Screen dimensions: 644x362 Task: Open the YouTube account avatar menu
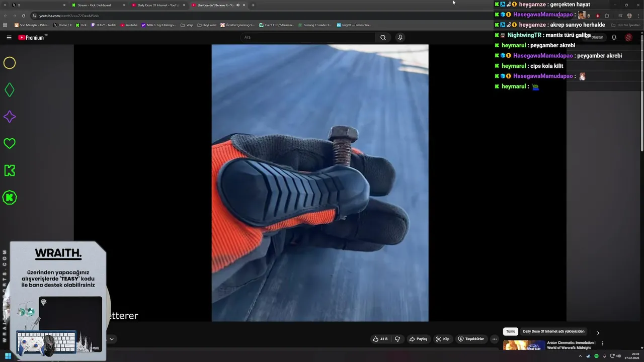click(629, 37)
